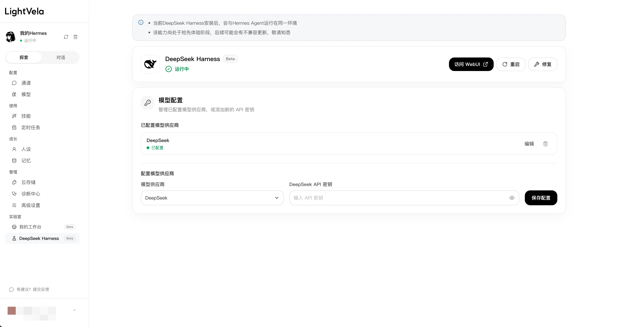Click the 定时任务 calendar clock icon
Image resolution: width=644 pixels, height=327 pixels.
tap(14, 127)
